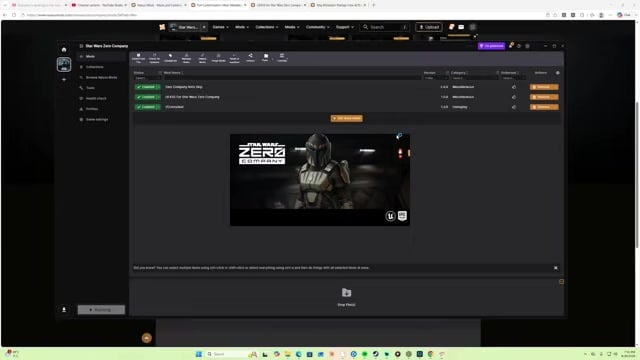Endorse the UE4SS for Star Wars Zero Company mod

click(514, 97)
